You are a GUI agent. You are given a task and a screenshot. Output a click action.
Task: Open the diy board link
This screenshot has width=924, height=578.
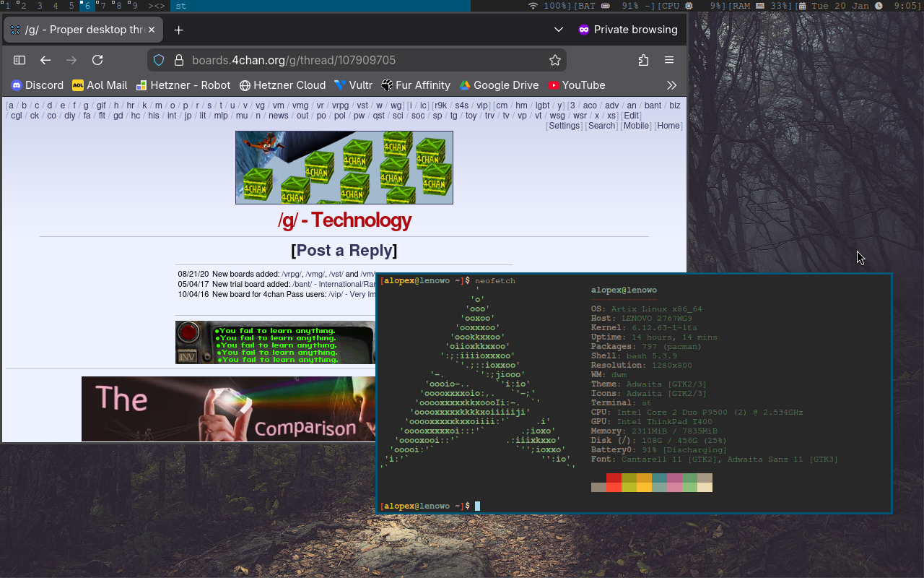[x=69, y=116]
